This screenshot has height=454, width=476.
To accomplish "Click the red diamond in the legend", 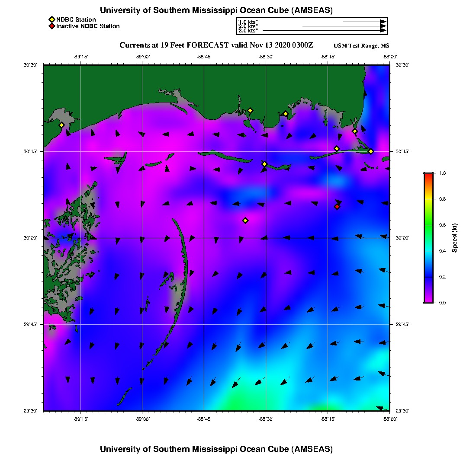I will tap(52, 26).
